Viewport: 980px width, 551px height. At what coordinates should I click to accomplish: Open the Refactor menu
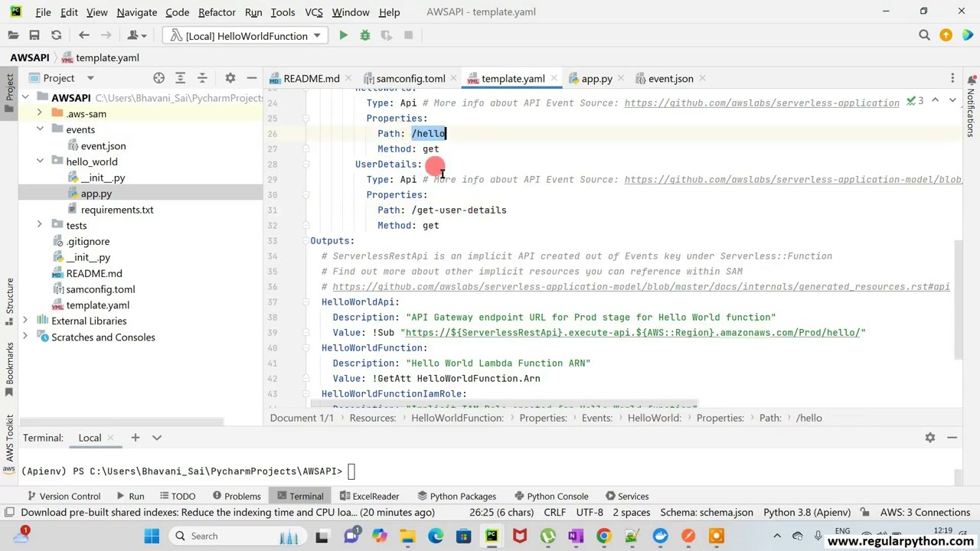click(x=217, y=12)
